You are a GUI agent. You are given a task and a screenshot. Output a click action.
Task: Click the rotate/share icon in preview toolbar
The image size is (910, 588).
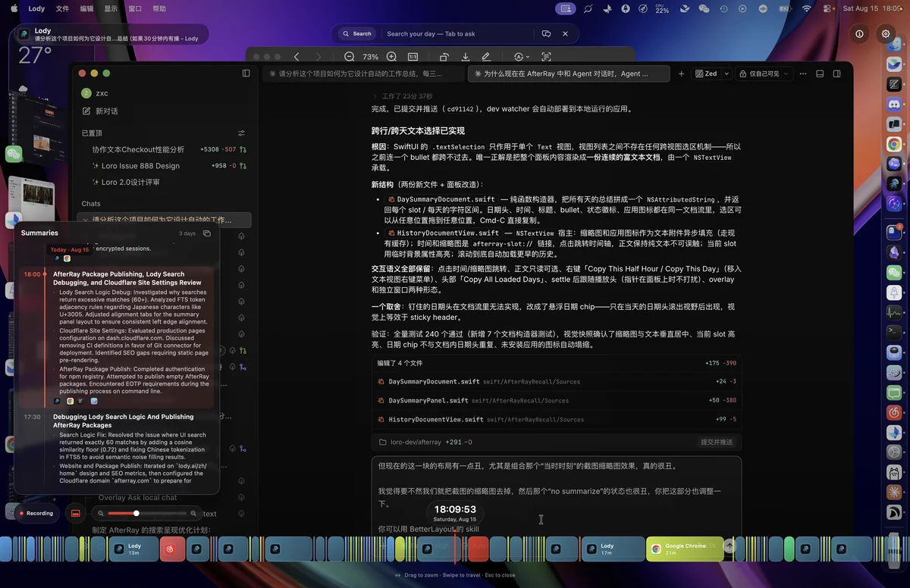pos(444,57)
